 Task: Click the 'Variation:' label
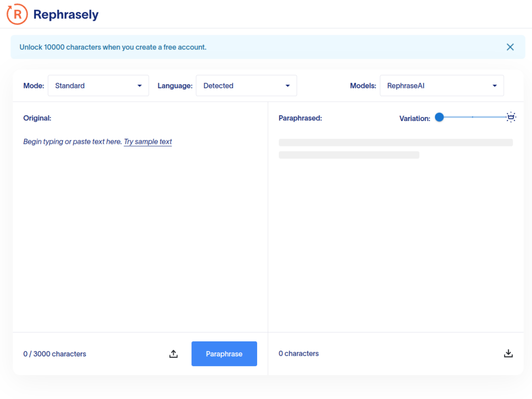[x=415, y=118]
